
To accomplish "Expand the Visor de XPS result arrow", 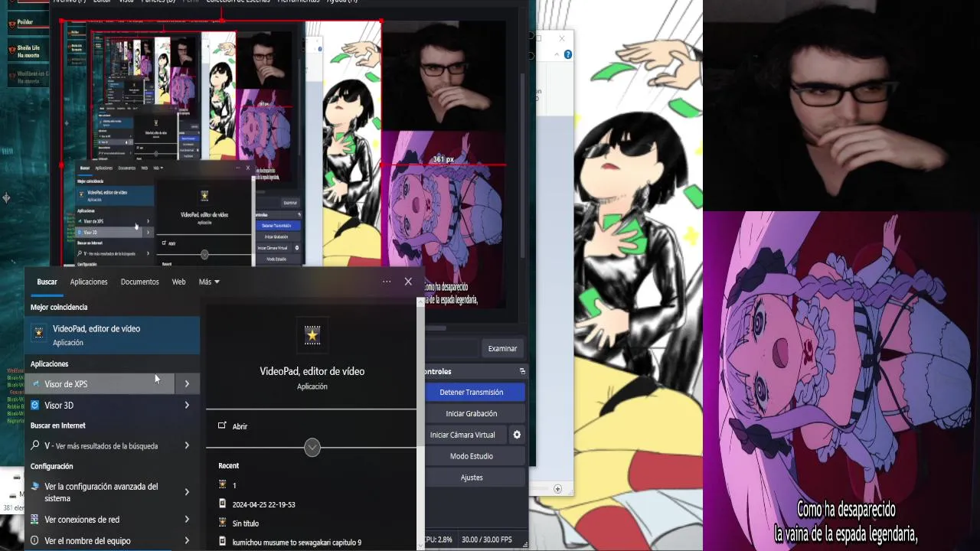I will [x=187, y=384].
